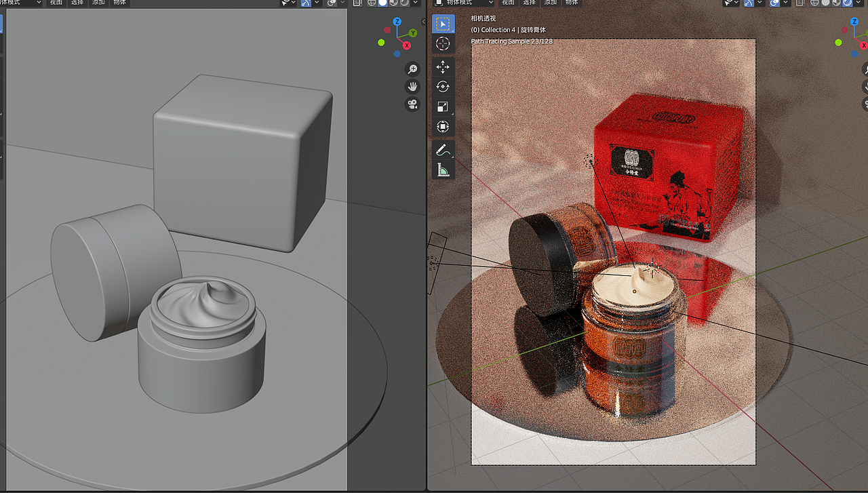Click blue Z axis on right viewport gizmo
Image resolution: width=868 pixels, height=493 pixels.
pyautogui.click(x=854, y=20)
